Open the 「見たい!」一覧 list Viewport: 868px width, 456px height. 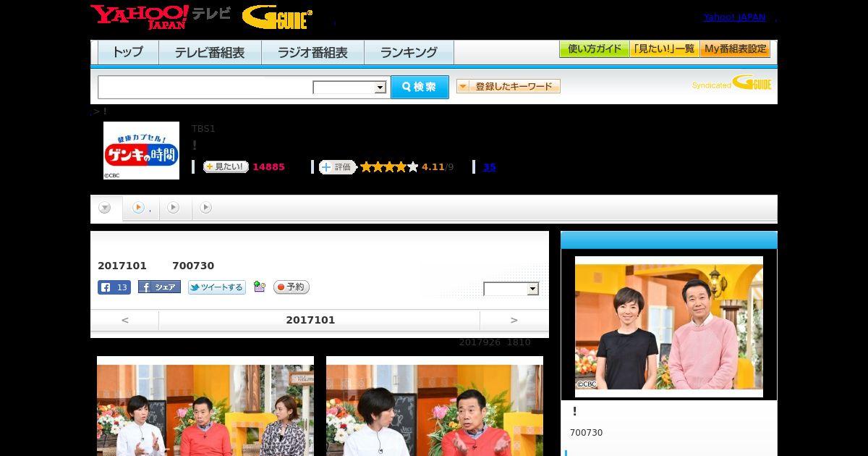pos(664,49)
